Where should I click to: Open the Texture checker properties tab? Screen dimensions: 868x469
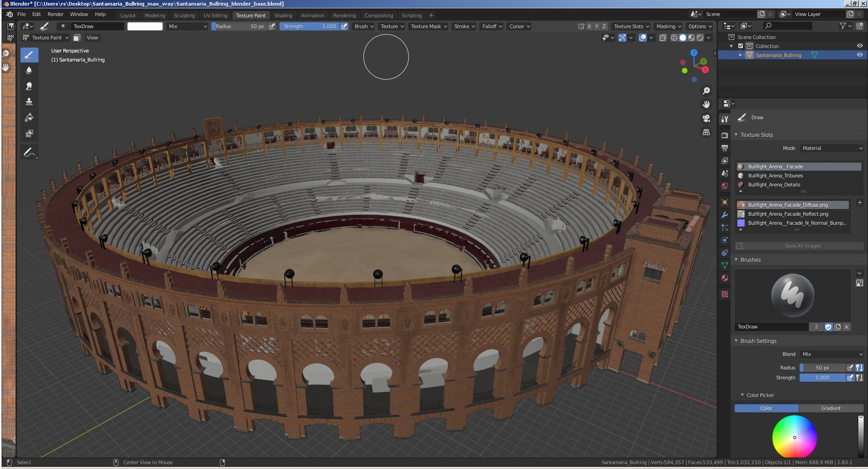725,294
